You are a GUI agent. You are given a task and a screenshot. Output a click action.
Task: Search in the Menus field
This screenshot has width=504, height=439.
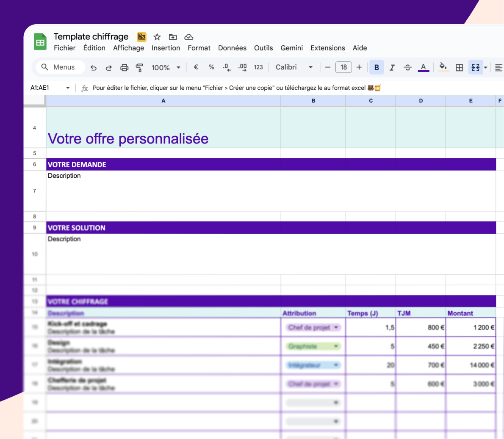coord(60,67)
